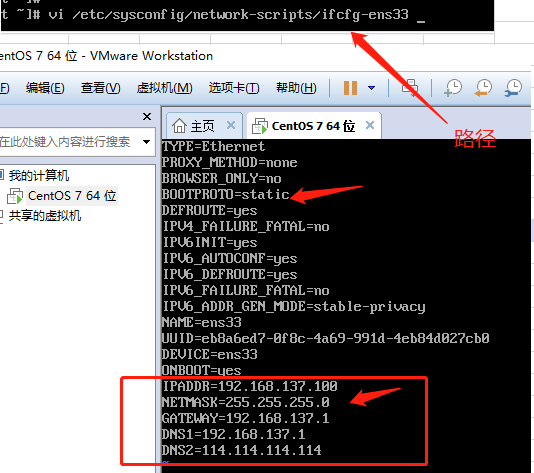Click the DNS2=114.114.114.114 line
The image size is (534, 473).
tap(241, 450)
